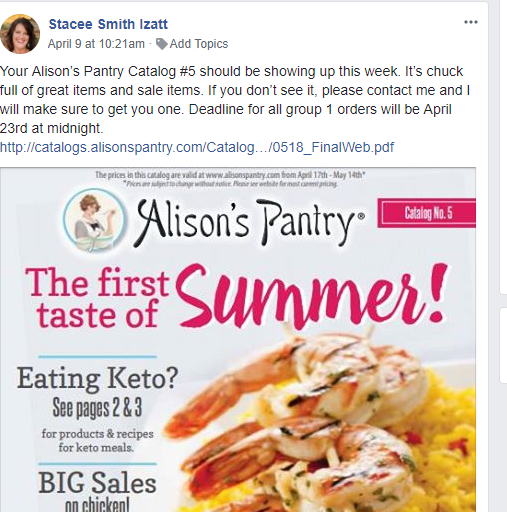
Task: Click the products & recipes keto meals text
Action: pyautogui.click(x=97, y=440)
